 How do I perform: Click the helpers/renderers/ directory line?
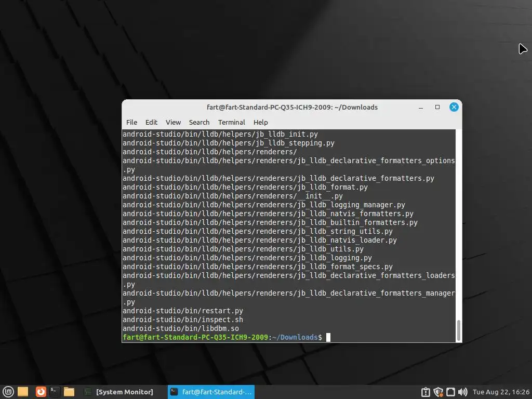(210, 152)
